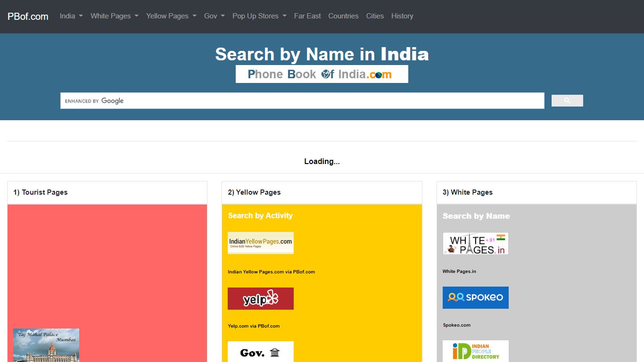Click the Search by Name in India title
The image size is (644, 362).
coord(322,54)
